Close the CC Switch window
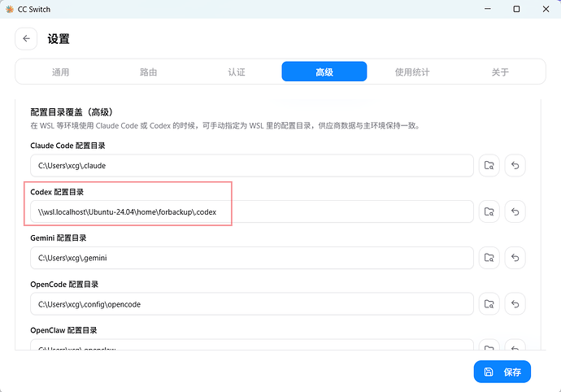The width and height of the screenshot is (561, 392). coord(546,9)
